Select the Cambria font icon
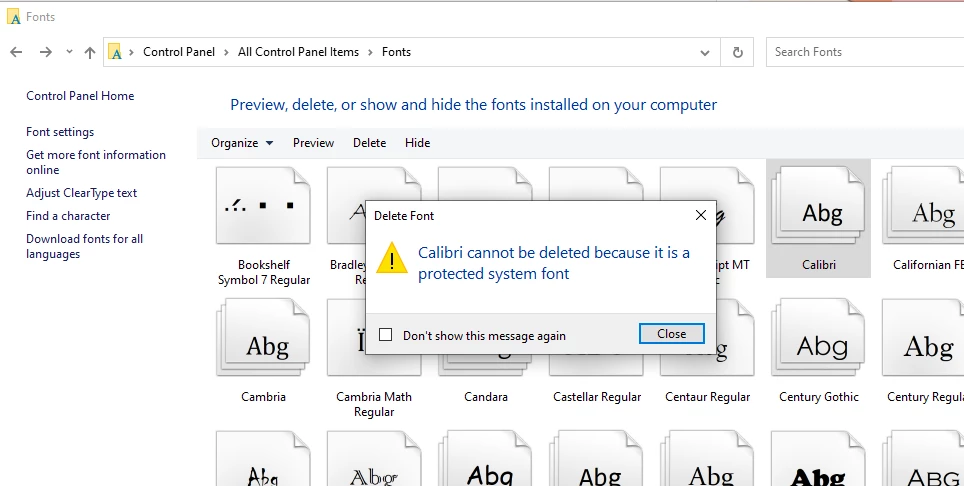964x486 pixels. point(263,338)
